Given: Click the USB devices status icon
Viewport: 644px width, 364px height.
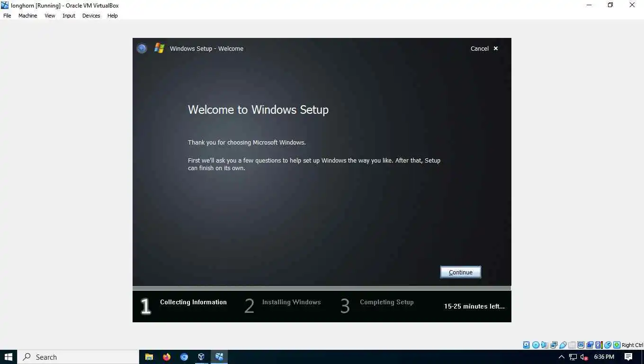Looking at the screenshot, I should [563, 345].
